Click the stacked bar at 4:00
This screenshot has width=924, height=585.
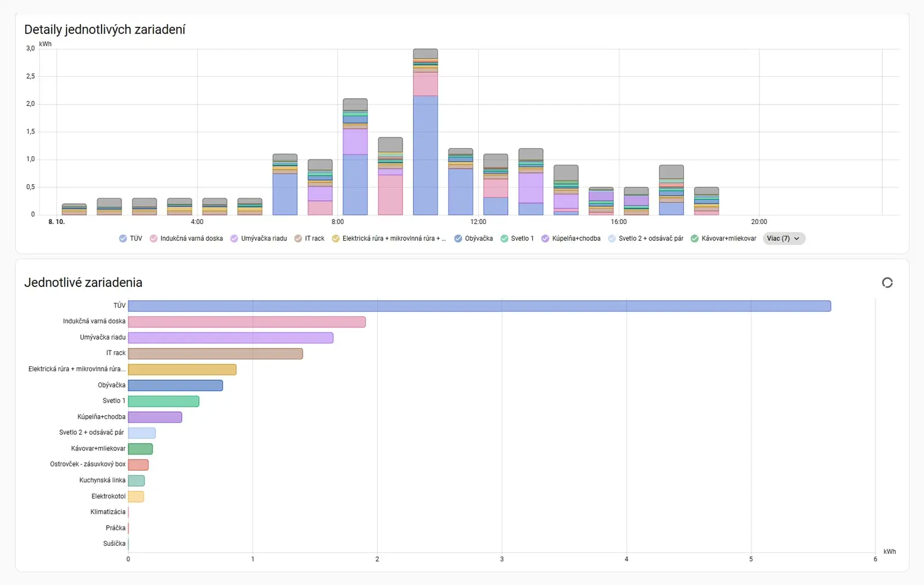click(215, 207)
